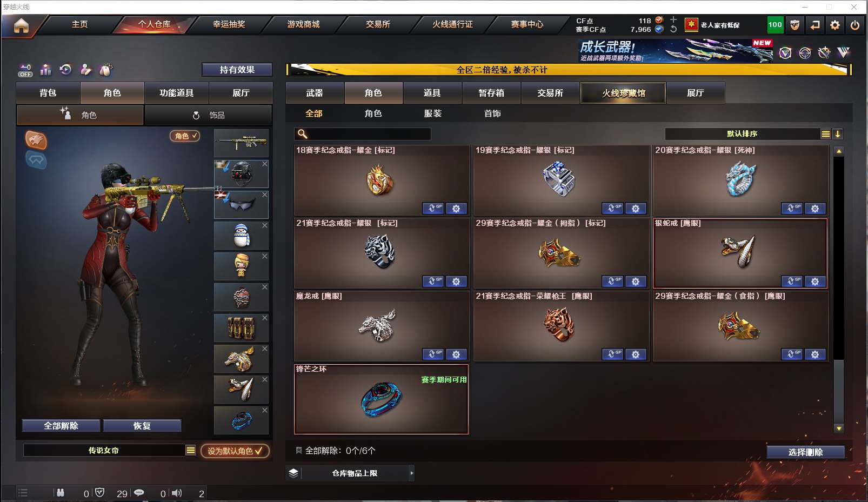Open settings gear icon in top bar
The height and width of the screenshot is (502, 868).
coord(835,25)
